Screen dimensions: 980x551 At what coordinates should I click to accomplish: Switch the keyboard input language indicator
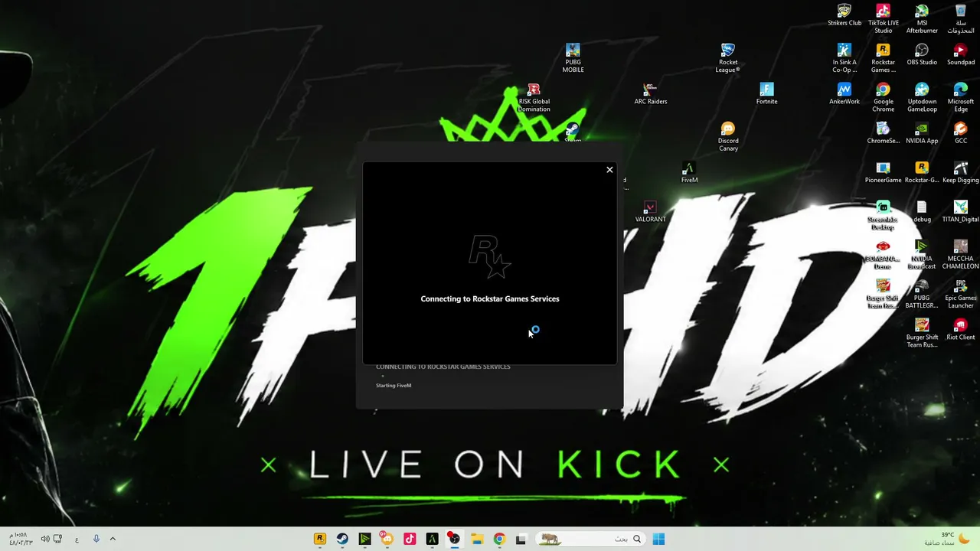77,539
